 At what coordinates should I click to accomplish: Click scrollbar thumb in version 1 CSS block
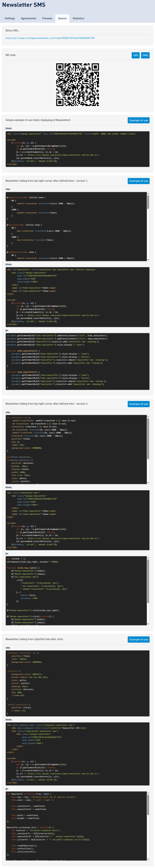point(148,202)
